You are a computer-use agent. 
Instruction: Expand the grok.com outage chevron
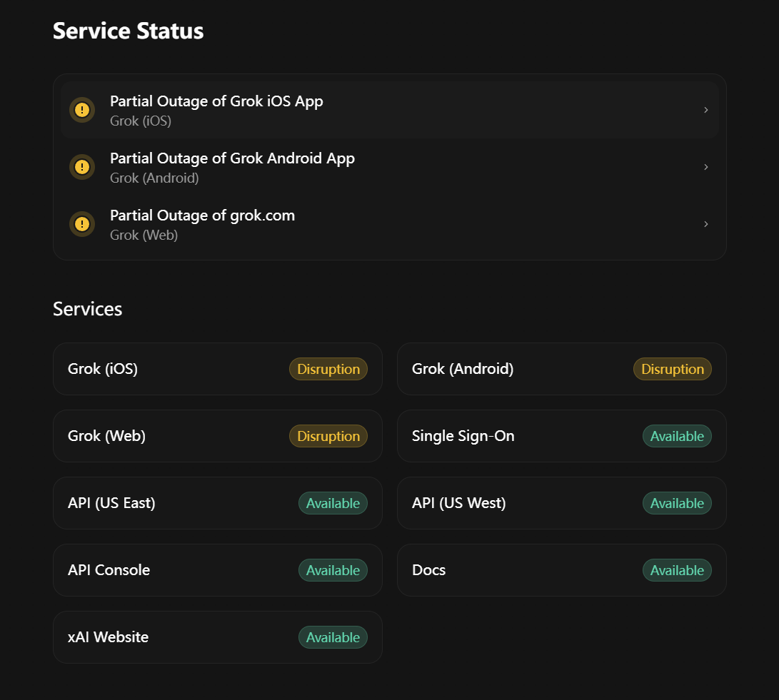point(705,224)
